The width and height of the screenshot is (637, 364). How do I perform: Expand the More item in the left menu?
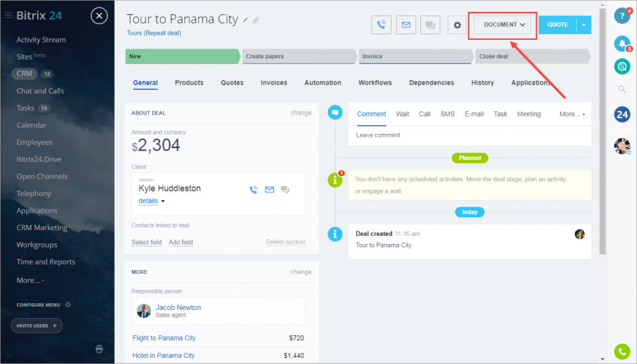pos(31,281)
